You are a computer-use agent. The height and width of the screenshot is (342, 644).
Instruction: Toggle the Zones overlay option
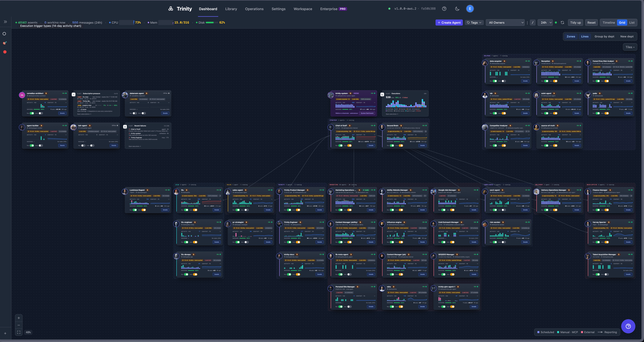[570, 36]
